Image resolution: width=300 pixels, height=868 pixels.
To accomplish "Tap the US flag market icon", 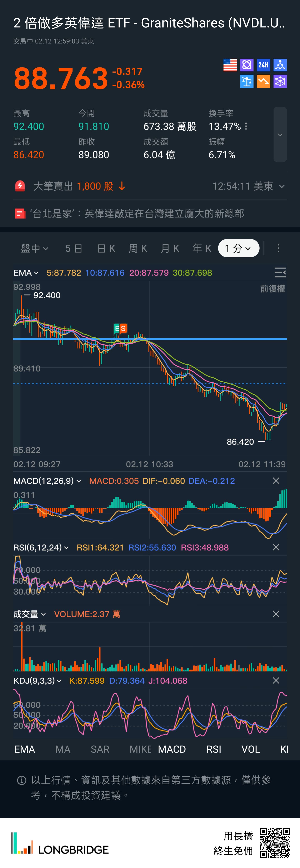I will [230, 65].
